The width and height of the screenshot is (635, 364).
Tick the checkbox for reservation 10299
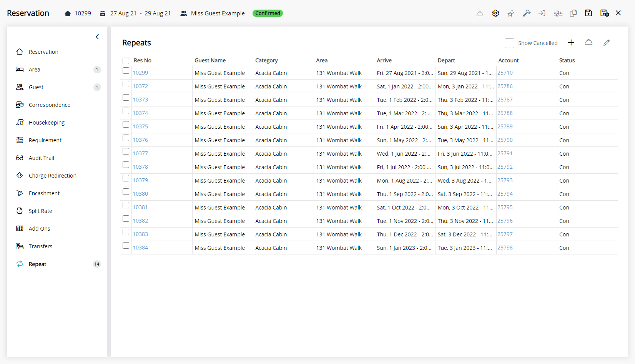[126, 71]
